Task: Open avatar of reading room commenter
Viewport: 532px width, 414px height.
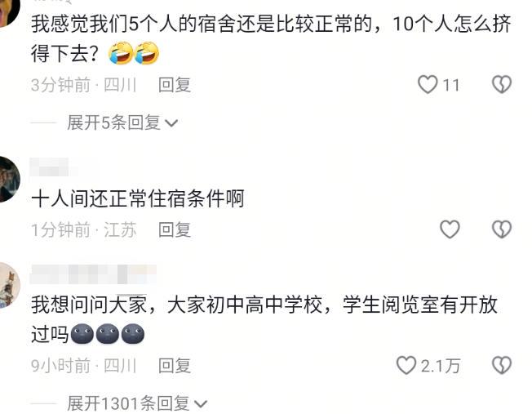Action: pyautogui.click(x=8, y=285)
